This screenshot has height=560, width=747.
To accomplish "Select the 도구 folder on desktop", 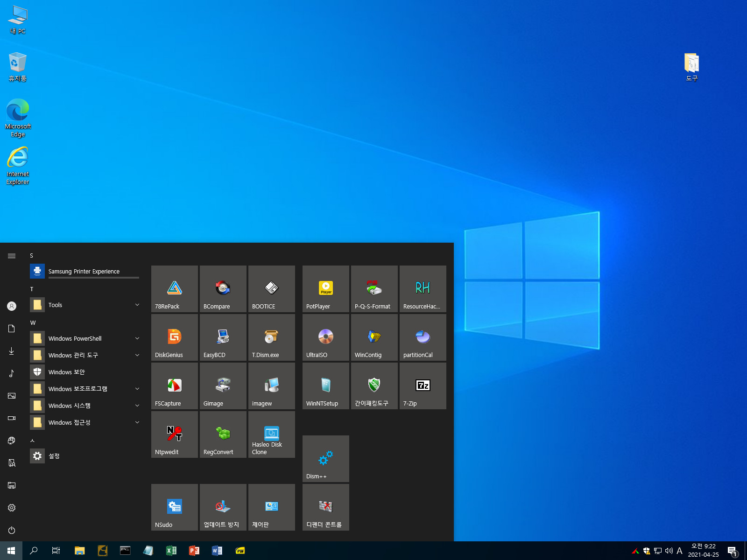I will 692,67.
